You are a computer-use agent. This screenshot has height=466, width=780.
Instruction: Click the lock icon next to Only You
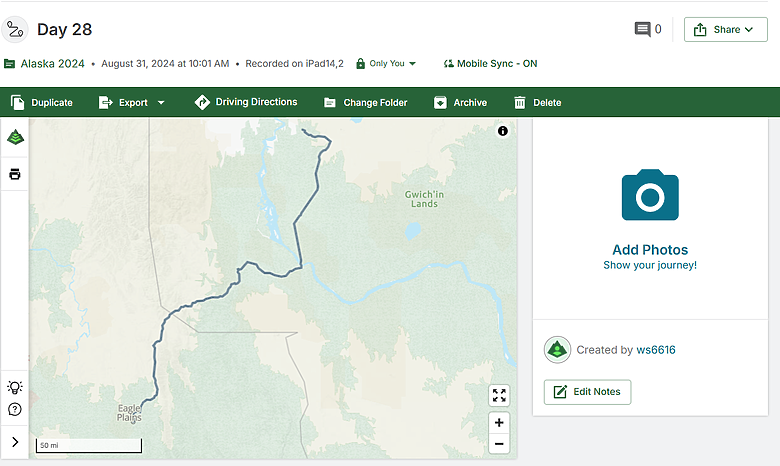[360, 64]
